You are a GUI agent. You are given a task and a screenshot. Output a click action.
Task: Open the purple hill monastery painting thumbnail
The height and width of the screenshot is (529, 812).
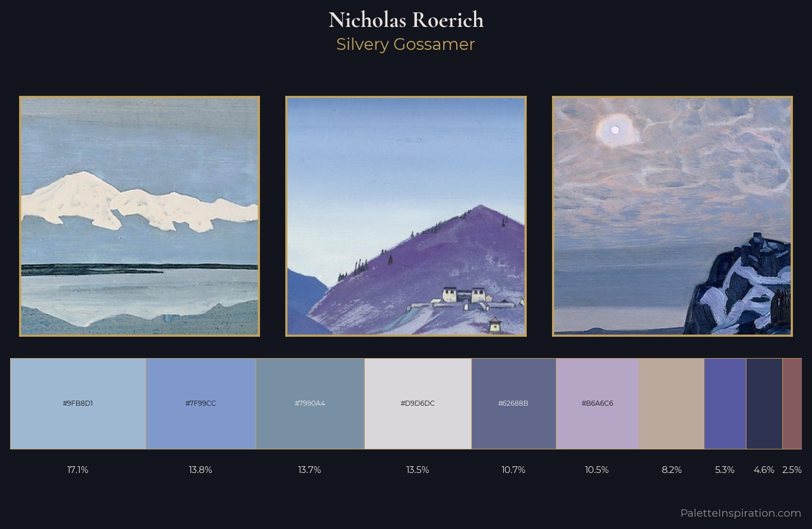point(406,216)
